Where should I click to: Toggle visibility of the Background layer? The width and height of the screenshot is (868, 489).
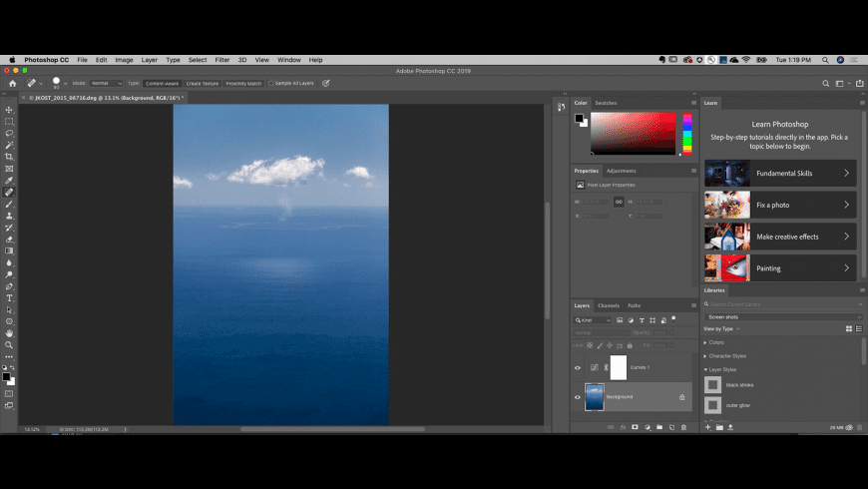tap(578, 396)
